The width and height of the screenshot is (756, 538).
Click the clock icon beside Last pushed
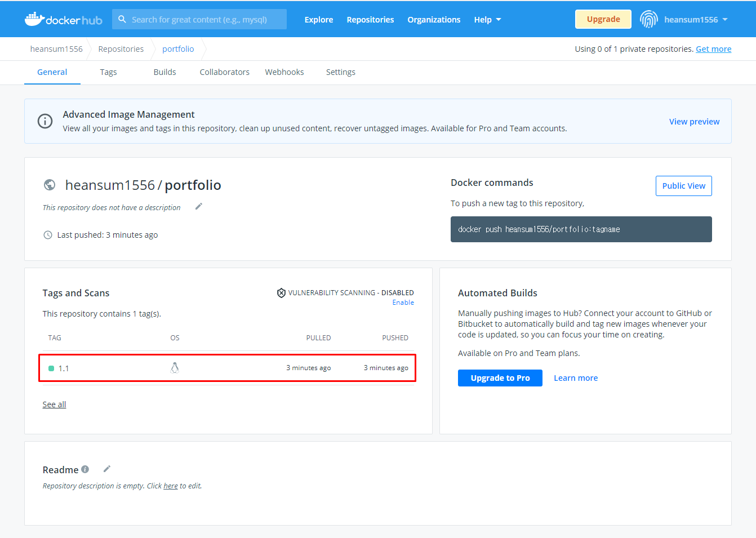[x=48, y=235]
